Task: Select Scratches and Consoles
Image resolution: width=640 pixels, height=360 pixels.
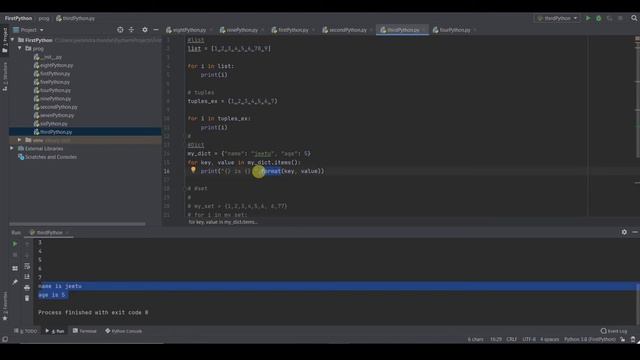Action: point(47,157)
